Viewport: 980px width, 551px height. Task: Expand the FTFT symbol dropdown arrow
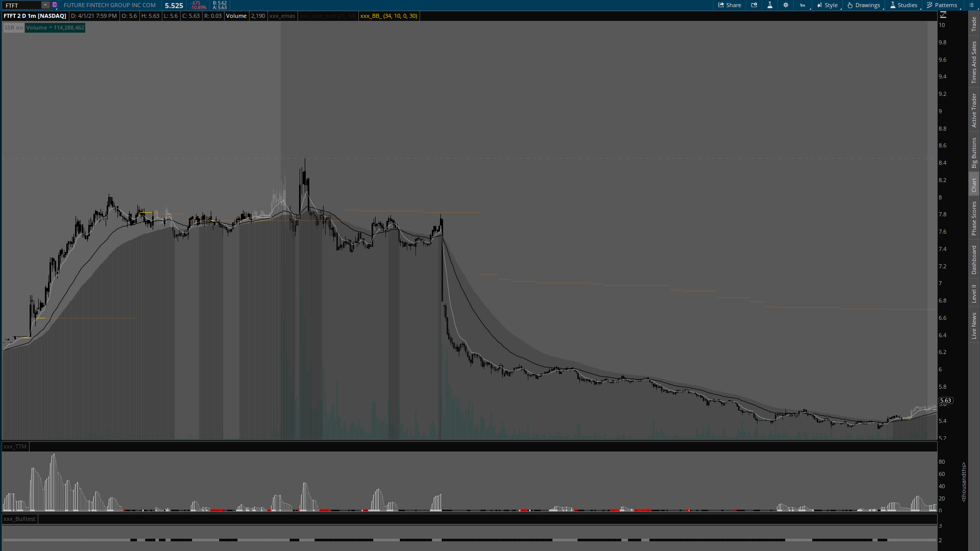[x=45, y=5]
